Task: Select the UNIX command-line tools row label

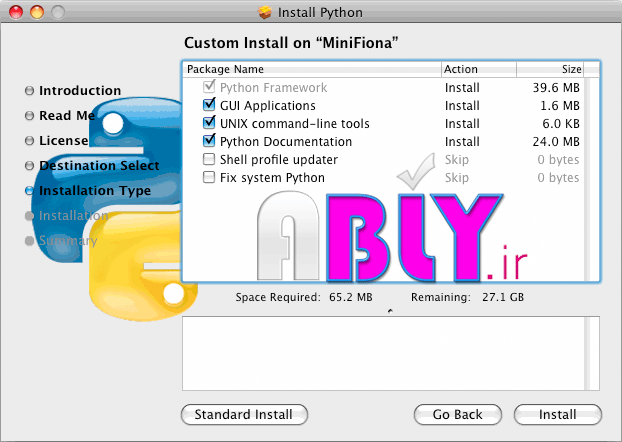Action: [295, 123]
